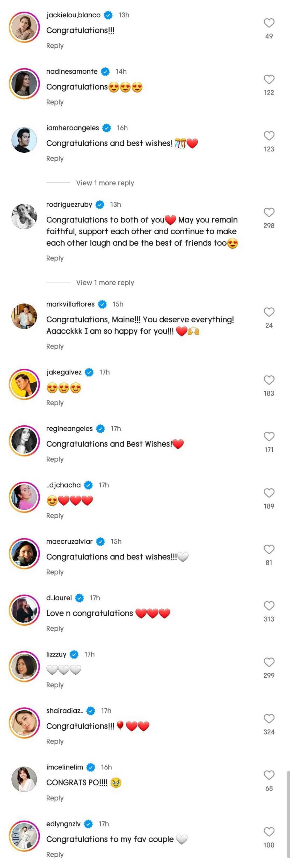
Task: Open _djchacha's profile via username
Action: point(64,485)
